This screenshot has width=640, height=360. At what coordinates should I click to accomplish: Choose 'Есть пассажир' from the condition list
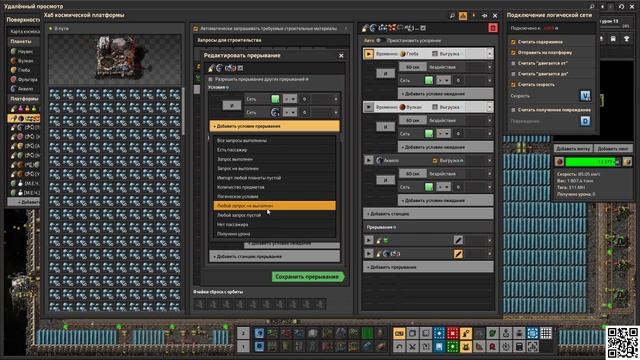pos(275,150)
